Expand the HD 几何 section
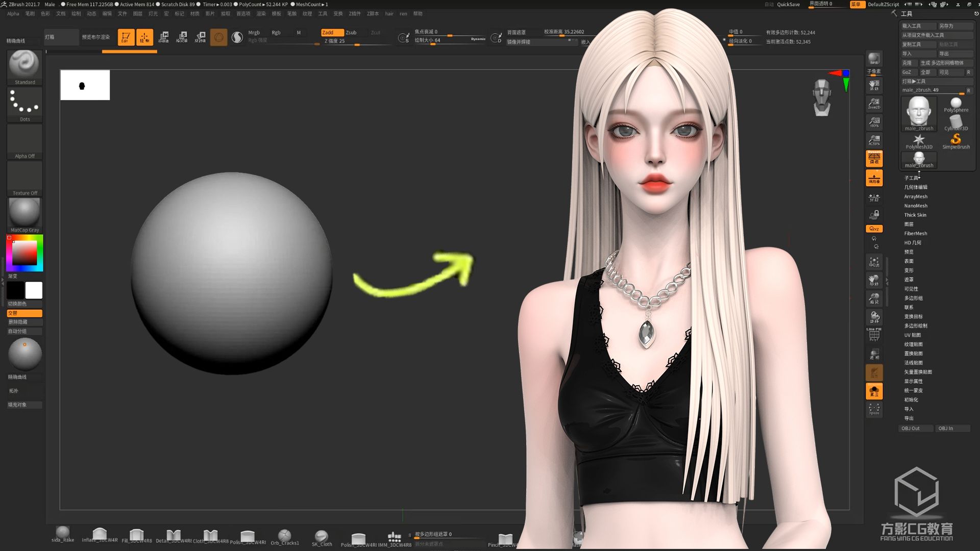This screenshot has width=980, height=551. 913,242
